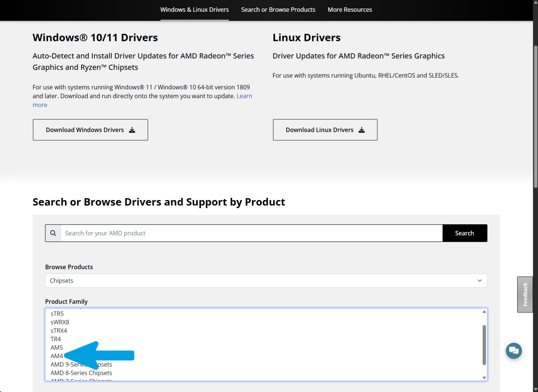Expand the Browse Products Chipsets dropdown

[266, 280]
